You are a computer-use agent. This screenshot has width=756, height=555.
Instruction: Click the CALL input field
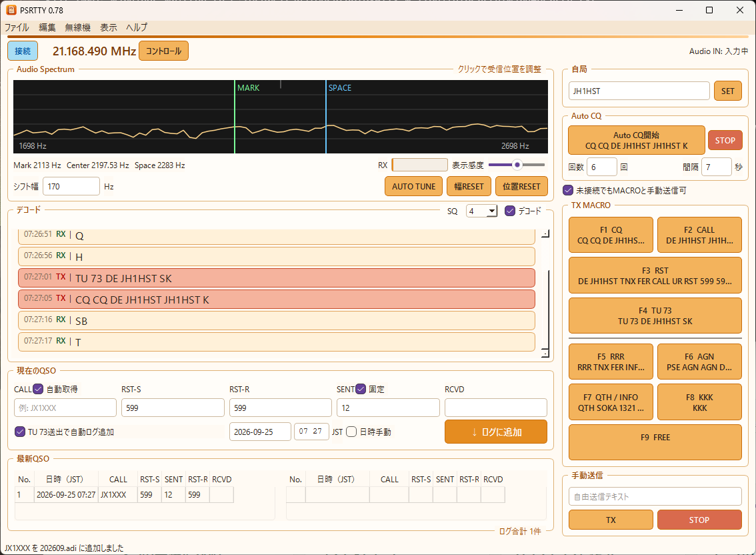[65, 408]
